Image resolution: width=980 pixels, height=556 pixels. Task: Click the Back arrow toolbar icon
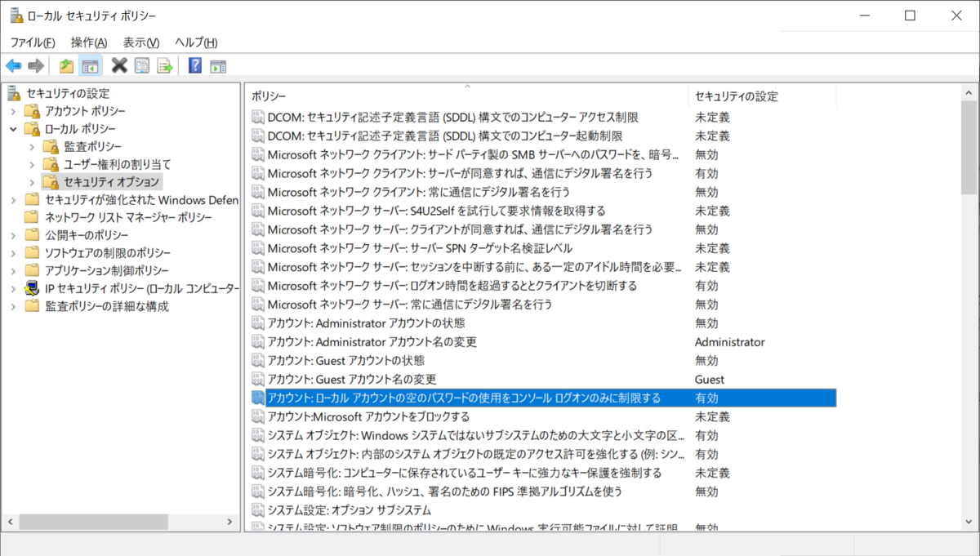click(13, 66)
